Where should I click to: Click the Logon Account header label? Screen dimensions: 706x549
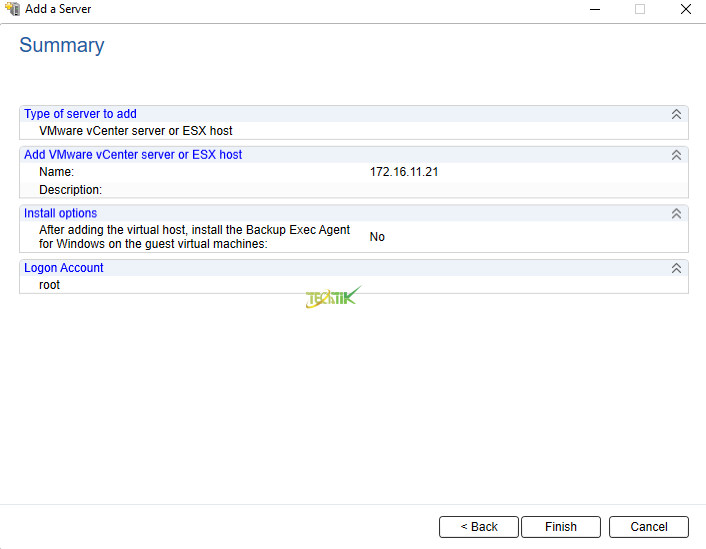point(64,268)
